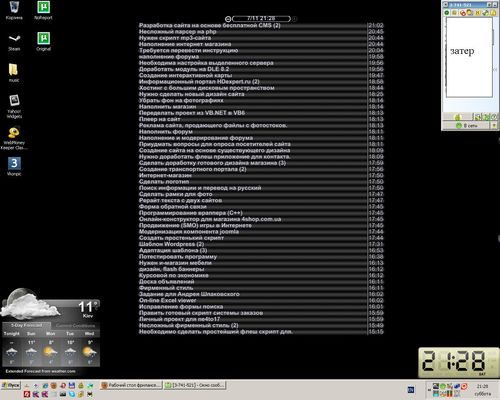Open 'Плеер на сайт' project listing

click(159, 119)
